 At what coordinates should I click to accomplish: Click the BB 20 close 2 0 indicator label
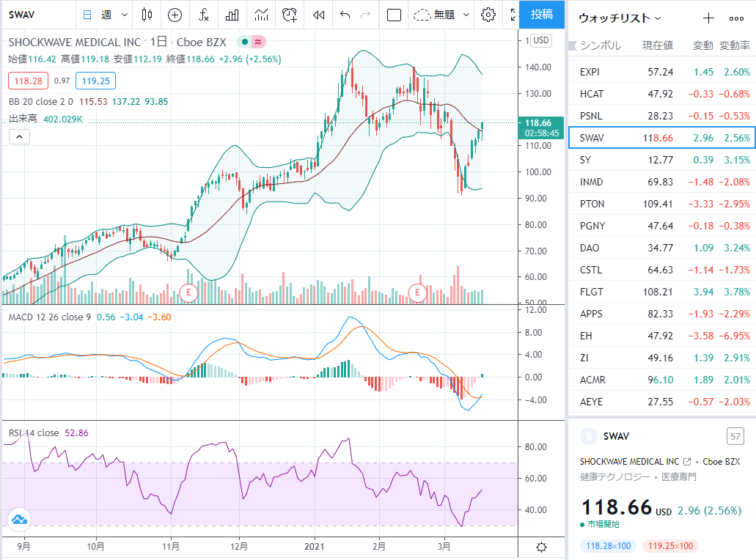[x=41, y=102]
